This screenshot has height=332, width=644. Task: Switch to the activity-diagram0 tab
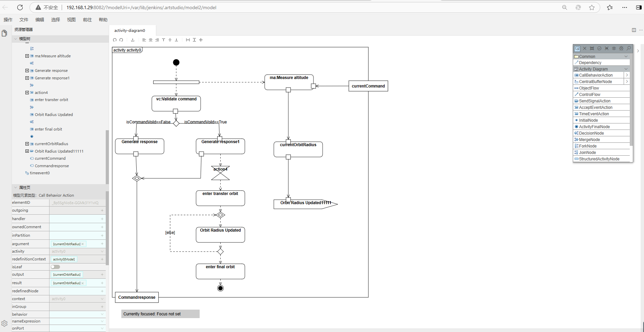pyautogui.click(x=129, y=31)
